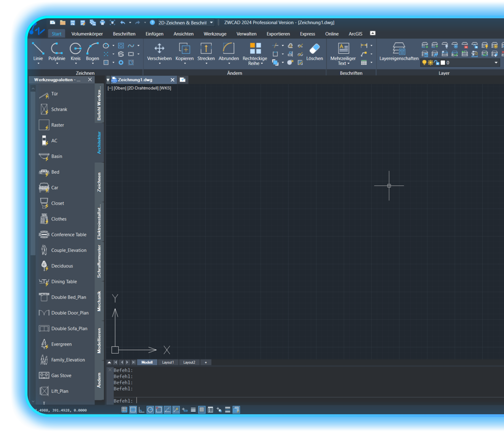Click the undo arrow icon
The height and width of the screenshot is (439, 504).
coord(123,22)
